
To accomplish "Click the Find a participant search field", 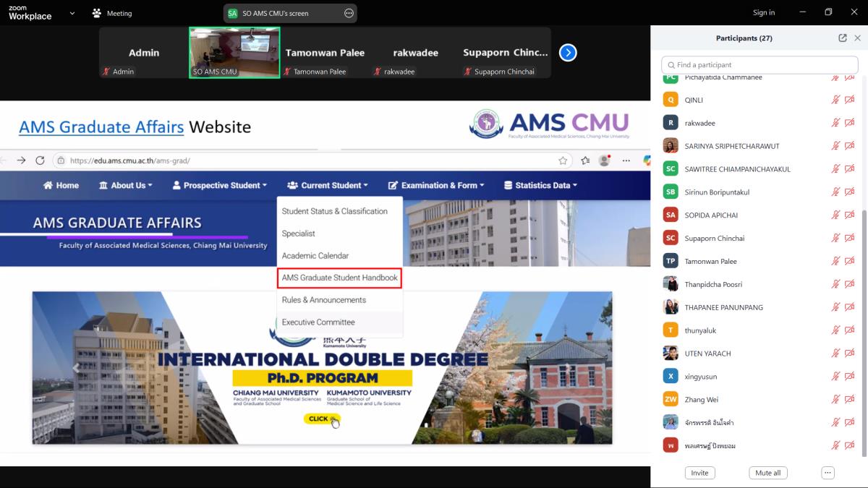I will click(x=759, y=64).
